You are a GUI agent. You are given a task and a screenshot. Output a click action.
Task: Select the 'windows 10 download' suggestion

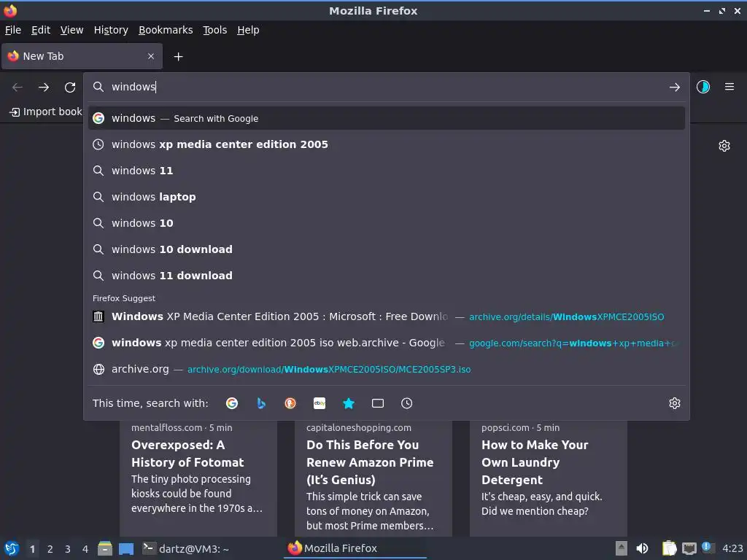pos(387,249)
